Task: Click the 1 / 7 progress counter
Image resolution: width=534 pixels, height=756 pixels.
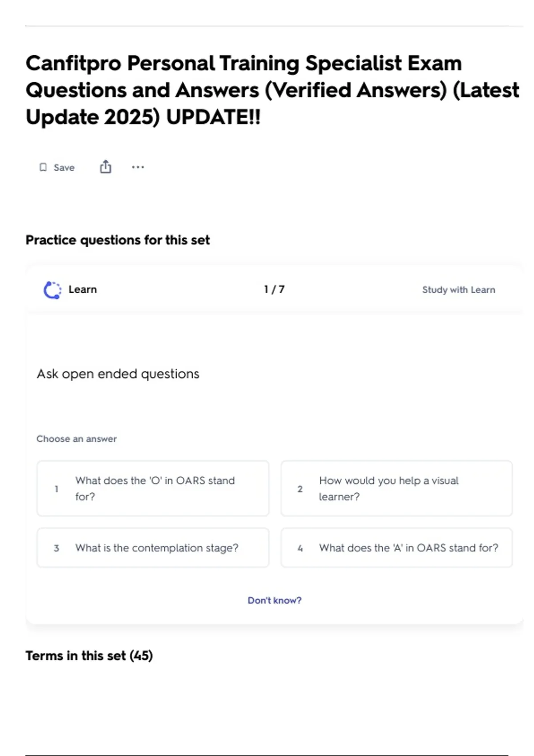Action: 274,290
